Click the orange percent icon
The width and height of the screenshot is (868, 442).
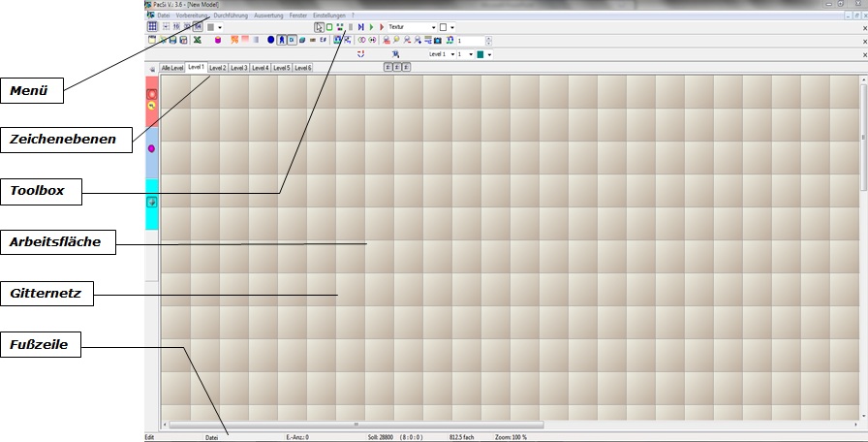[x=234, y=40]
